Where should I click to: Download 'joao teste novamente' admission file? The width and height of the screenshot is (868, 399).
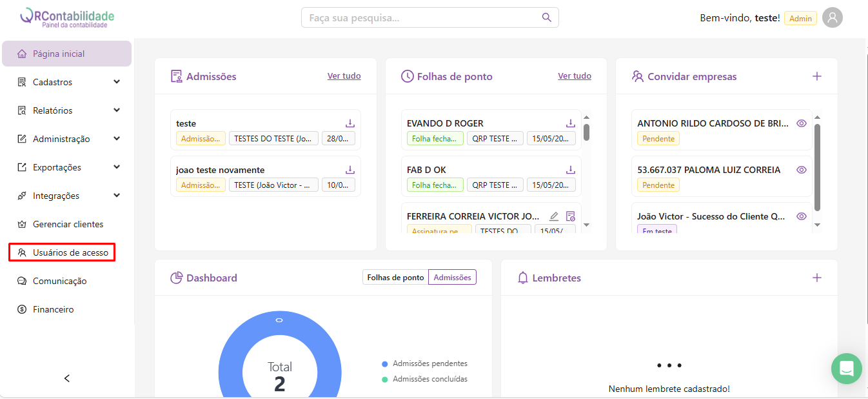click(350, 170)
